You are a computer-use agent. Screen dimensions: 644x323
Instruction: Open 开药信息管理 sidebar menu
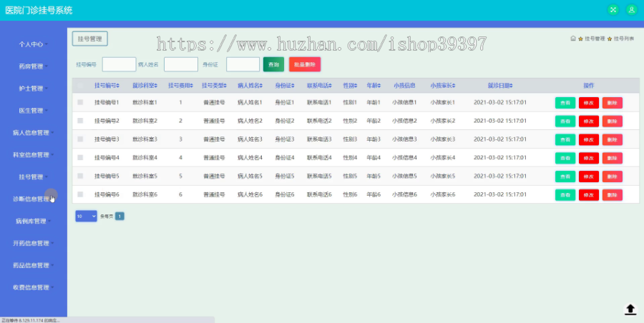click(33, 244)
